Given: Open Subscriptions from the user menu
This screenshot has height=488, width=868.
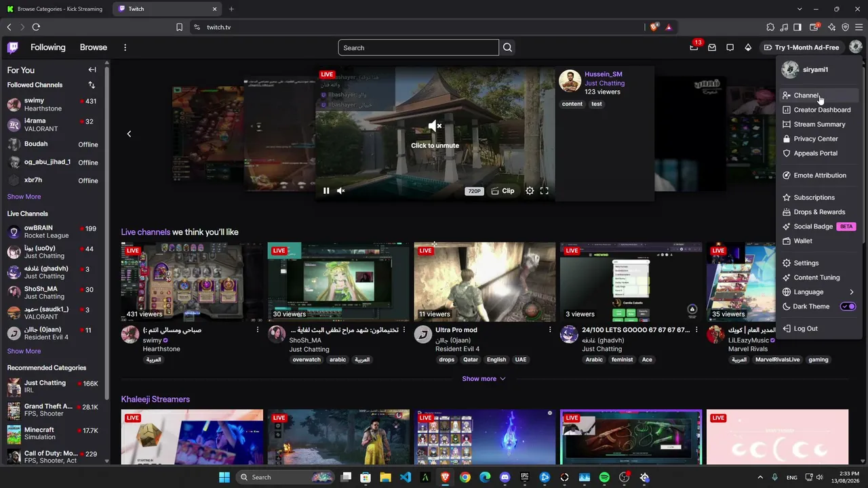Looking at the screenshot, I should click(x=818, y=198).
